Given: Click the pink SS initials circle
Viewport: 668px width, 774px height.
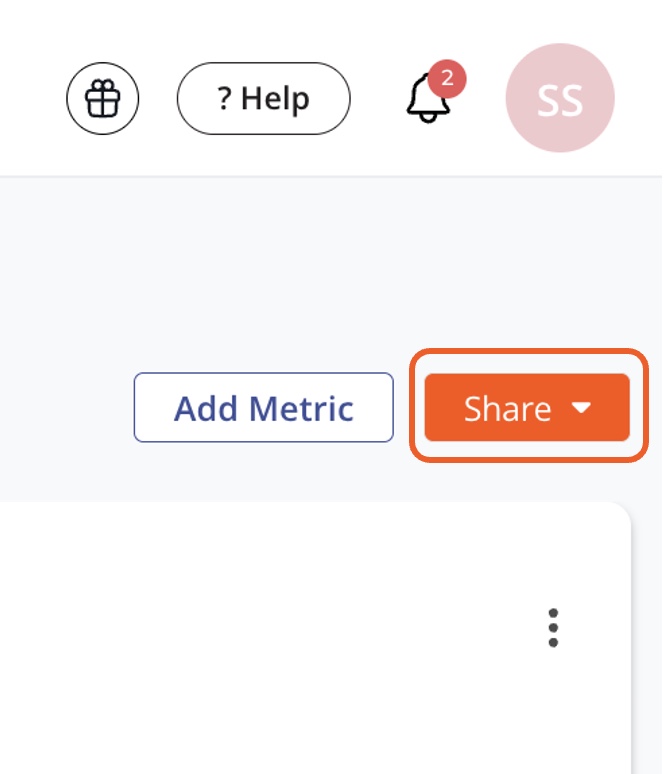Looking at the screenshot, I should 559,98.
